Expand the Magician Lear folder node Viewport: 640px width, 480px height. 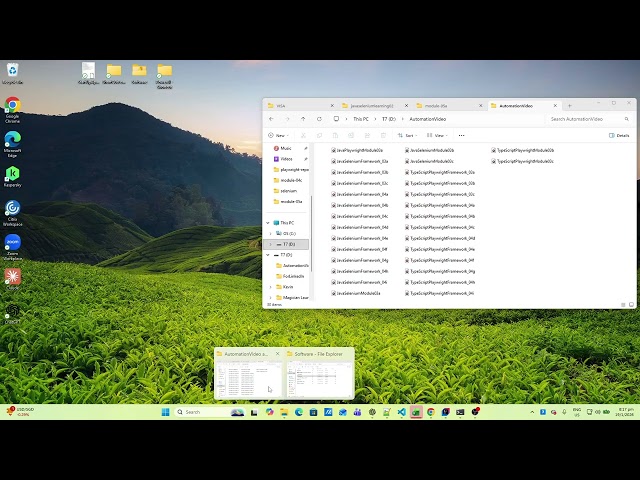point(271,298)
